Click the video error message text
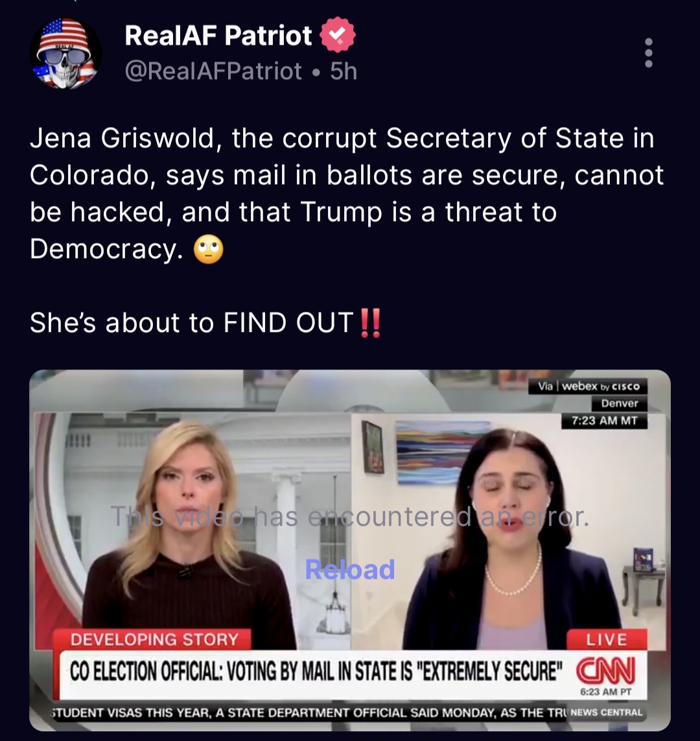The height and width of the screenshot is (741, 700). [x=349, y=517]
